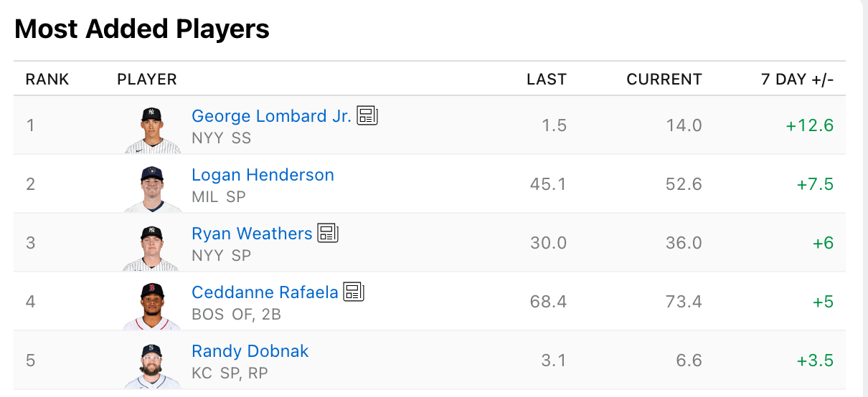Screen dimensions: 868x397
Task: Click Logan Henderson's headshot photo
Action: coord(152,188)
